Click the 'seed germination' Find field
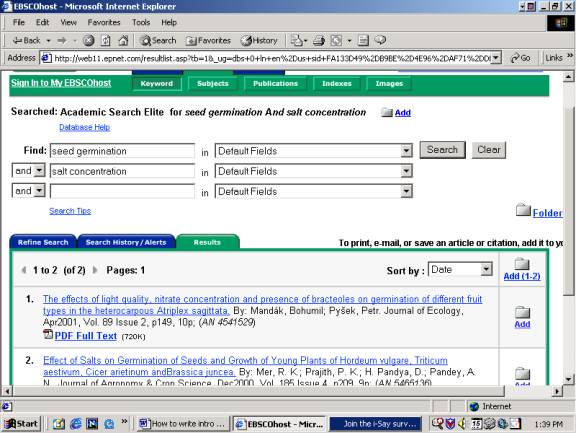The height and width of the screenshot is (433, 576). [x=122, y=151]
